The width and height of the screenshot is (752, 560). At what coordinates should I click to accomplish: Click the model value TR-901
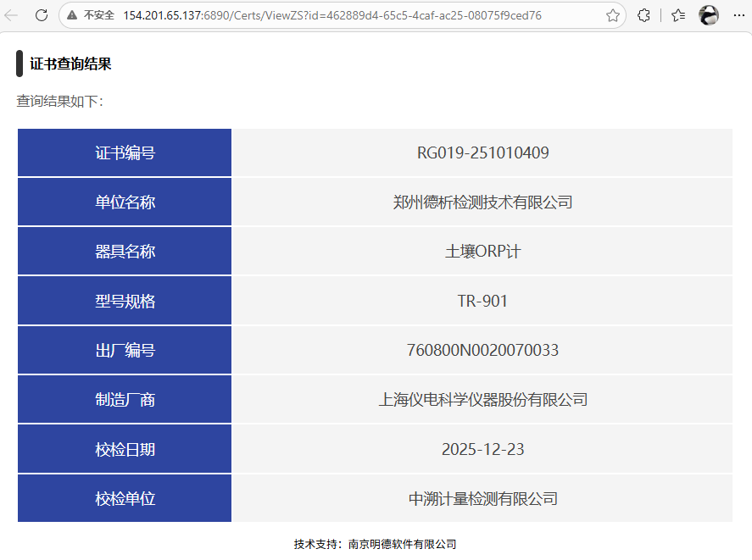[482, 301]
